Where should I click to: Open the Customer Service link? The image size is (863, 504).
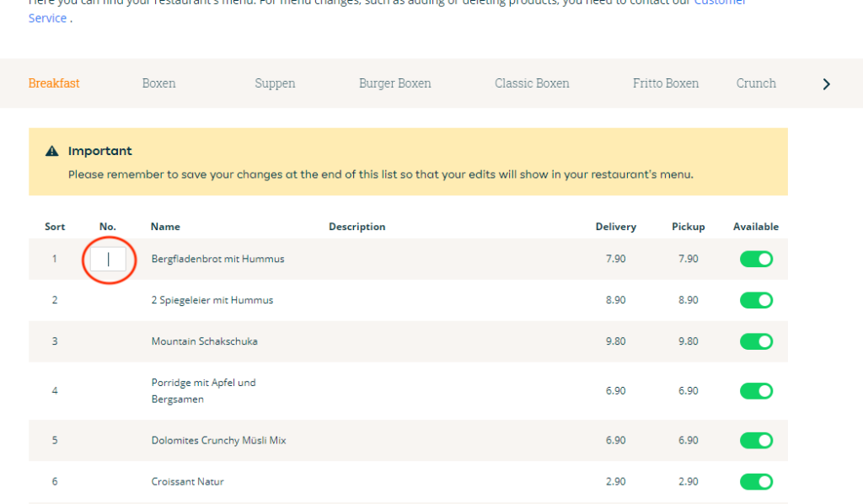coord(47,18)
